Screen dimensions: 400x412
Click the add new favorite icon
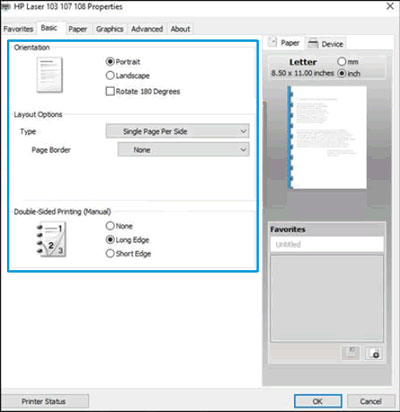tap(374, 353)
